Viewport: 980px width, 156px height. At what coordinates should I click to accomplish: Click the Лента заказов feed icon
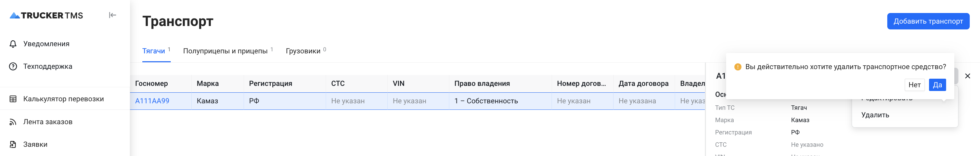pyautogui.click(x=13, y=122)
